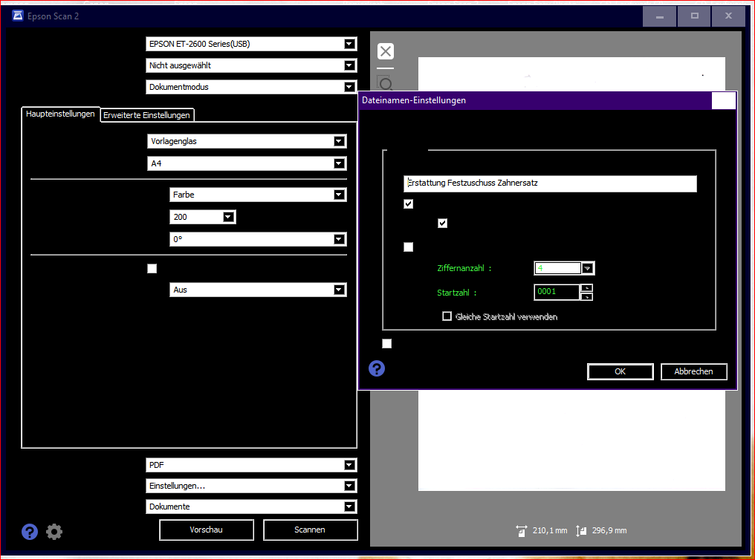
Task: Toggle the indented checked checkbox in the dialog
Action: click(x=442, y=224)
